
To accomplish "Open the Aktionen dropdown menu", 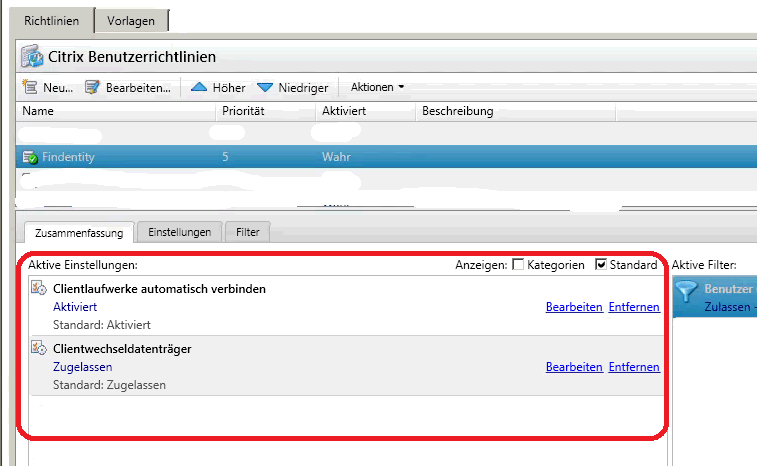I will (x=377, y=87).
